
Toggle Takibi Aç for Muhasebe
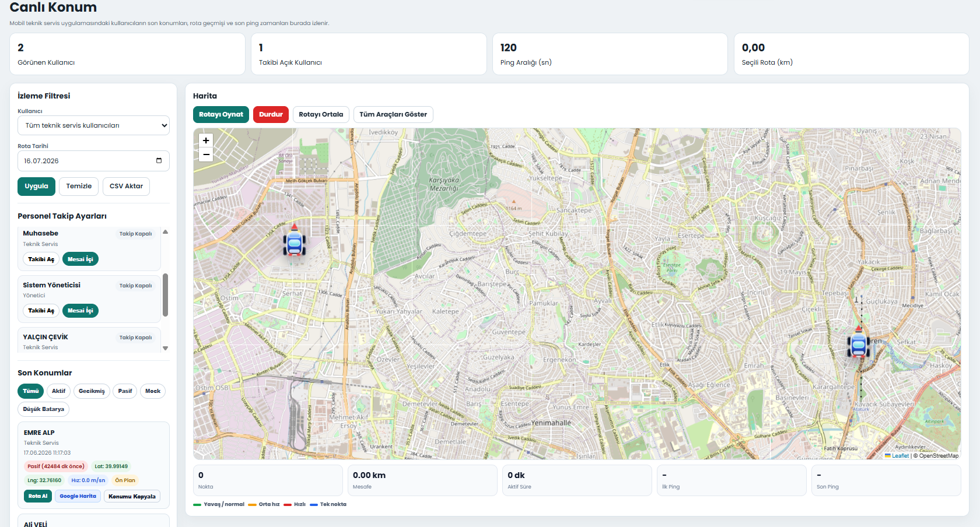[41, 259]
